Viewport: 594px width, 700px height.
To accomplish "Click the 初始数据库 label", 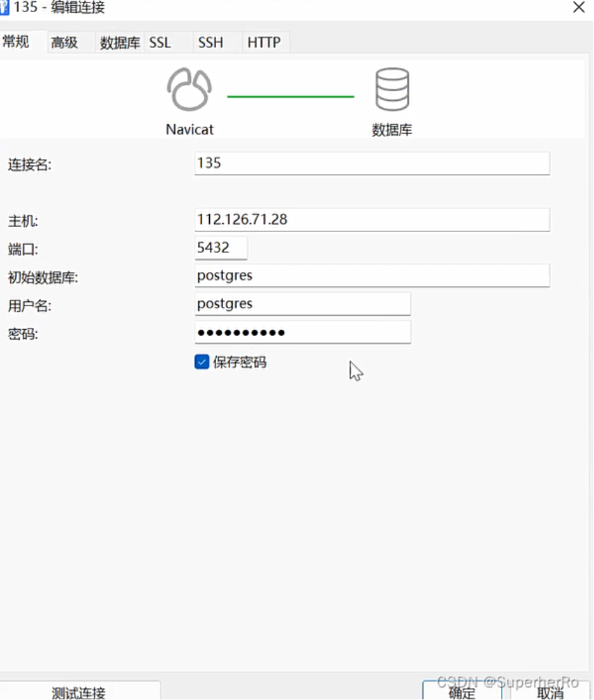I will pos(43,277).
